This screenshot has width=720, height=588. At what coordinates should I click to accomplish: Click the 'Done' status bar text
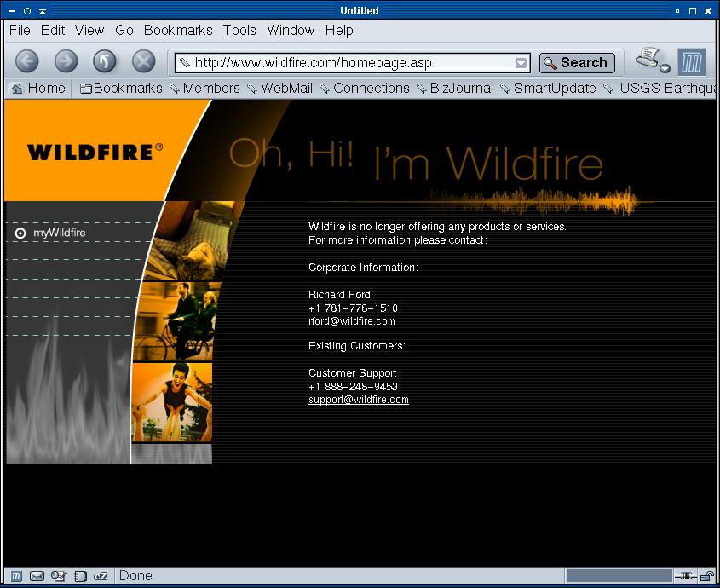(135, 575)
